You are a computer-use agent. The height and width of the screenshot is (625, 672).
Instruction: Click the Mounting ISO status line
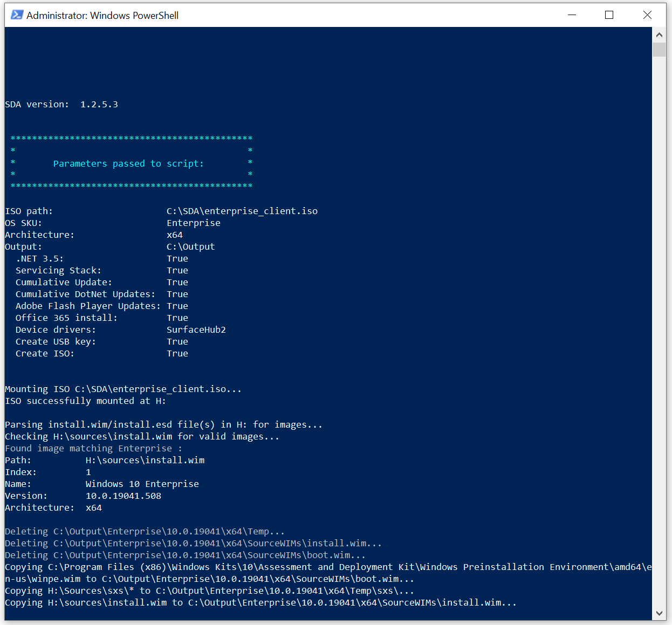click(x=122, y=389)
